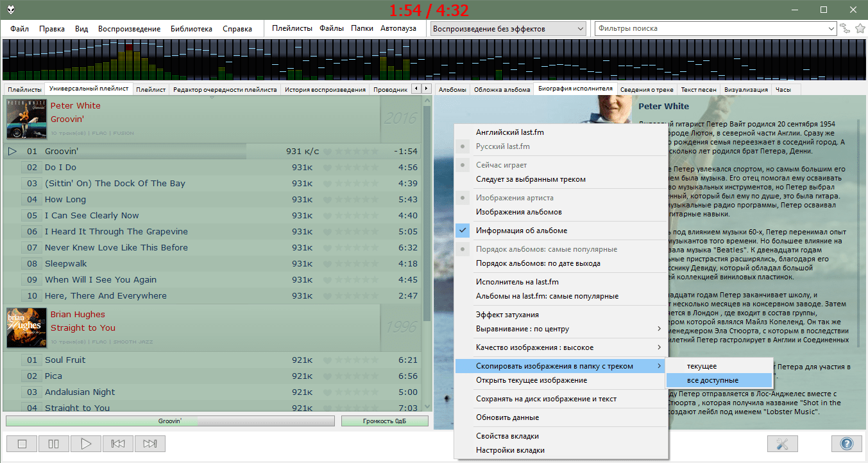
Task: Select "Английский last.fm" biography source
Action: click(509, 132)
